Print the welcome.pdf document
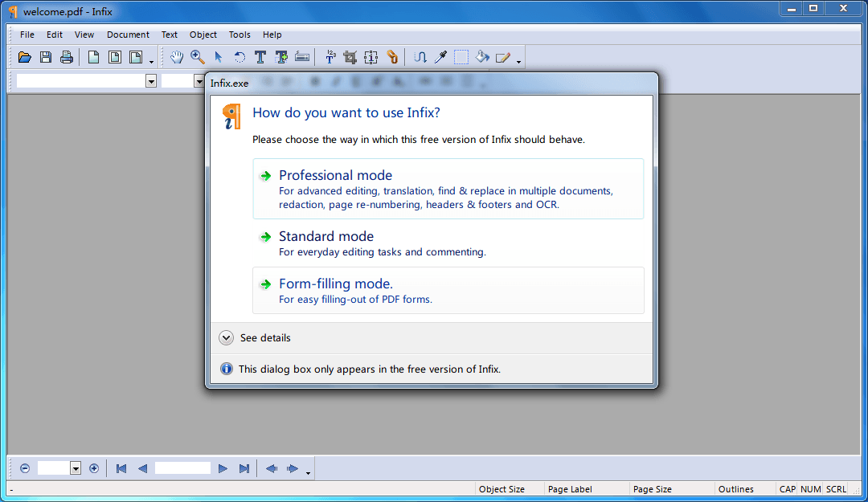 67,57
